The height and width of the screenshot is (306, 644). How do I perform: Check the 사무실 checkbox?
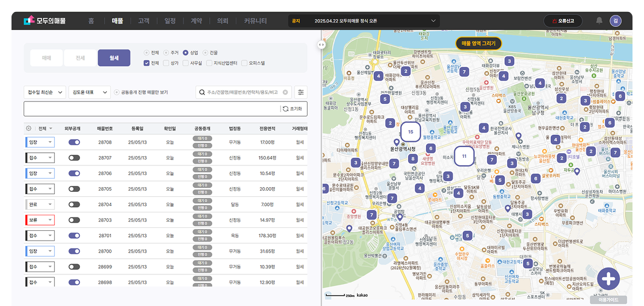tap(186, 63)
